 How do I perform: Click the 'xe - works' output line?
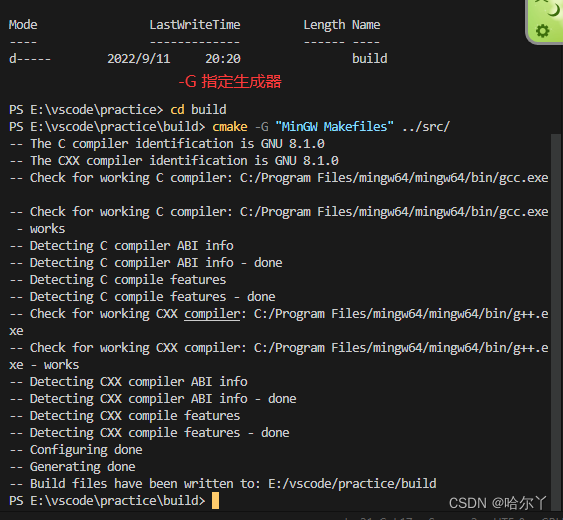pyautogui.click(x=44, y=365)
